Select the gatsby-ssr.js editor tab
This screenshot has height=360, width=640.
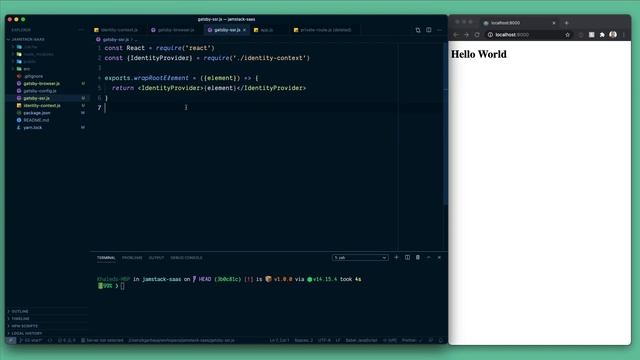227,30
